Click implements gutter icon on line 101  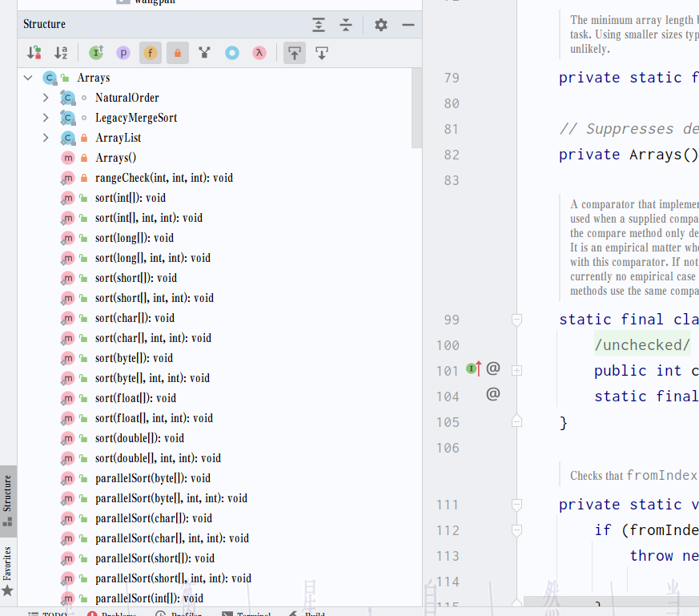(x=473, y=369)
